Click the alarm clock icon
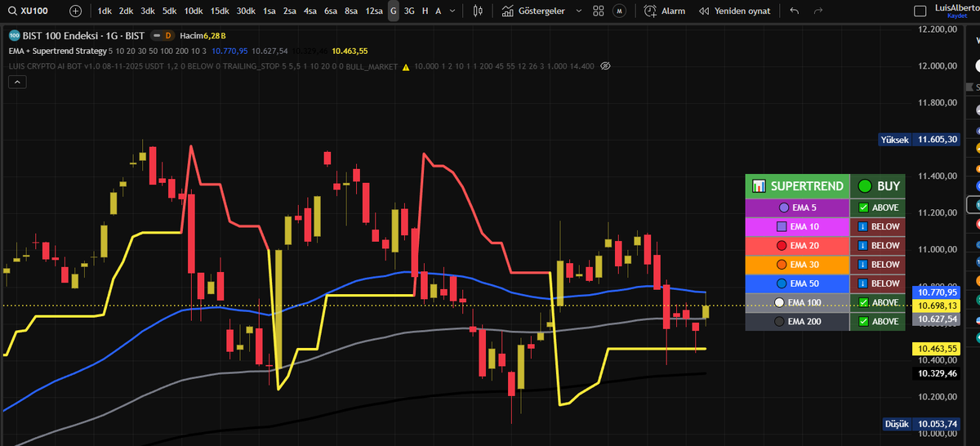 [x=650, y=11]
